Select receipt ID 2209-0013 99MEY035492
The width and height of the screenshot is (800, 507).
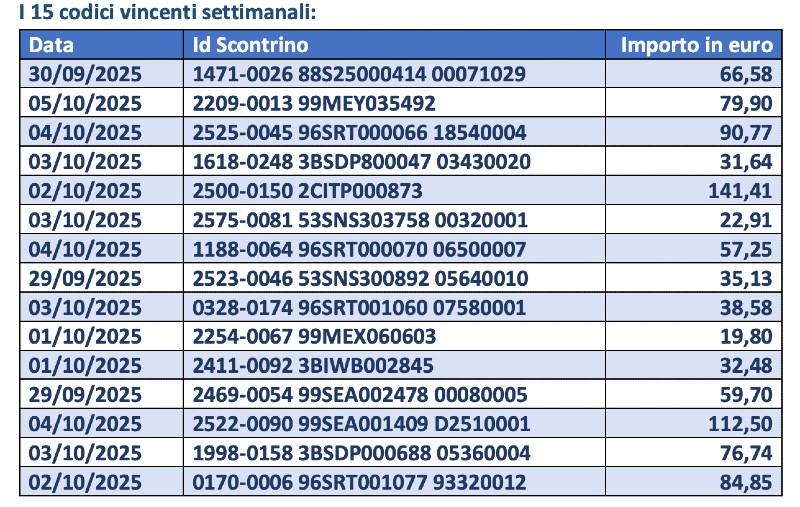[313, 103]
